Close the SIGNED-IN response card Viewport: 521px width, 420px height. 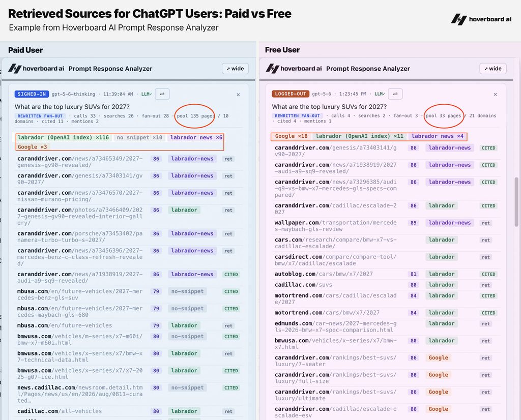[238, 95]
